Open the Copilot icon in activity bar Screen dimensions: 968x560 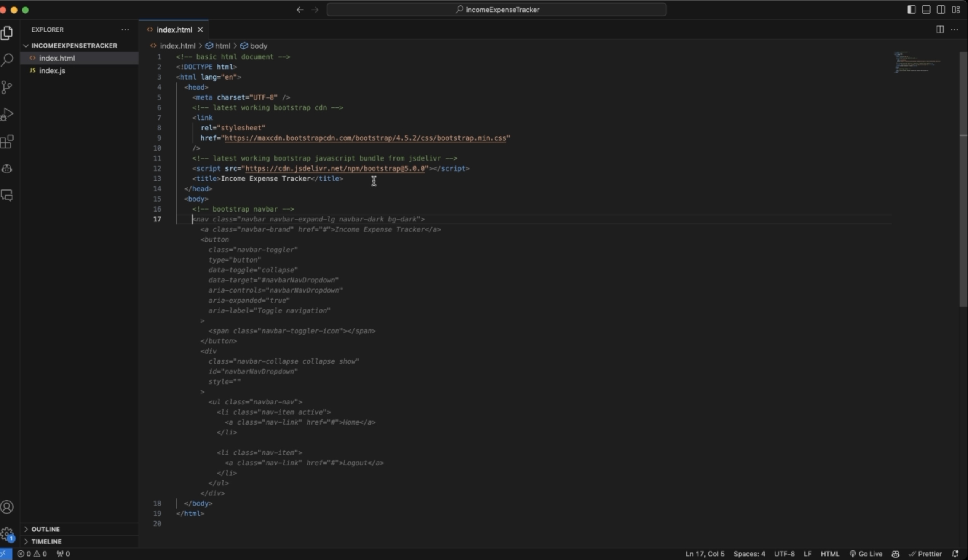[7, 169]
